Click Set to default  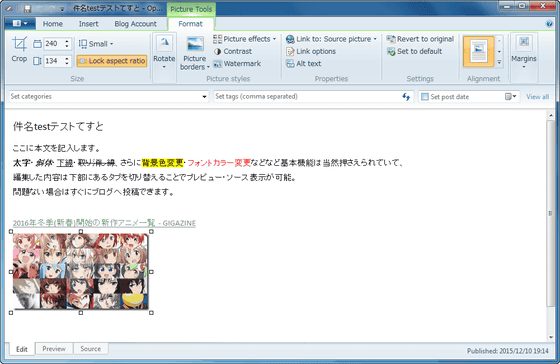click(x=414, y=51)
